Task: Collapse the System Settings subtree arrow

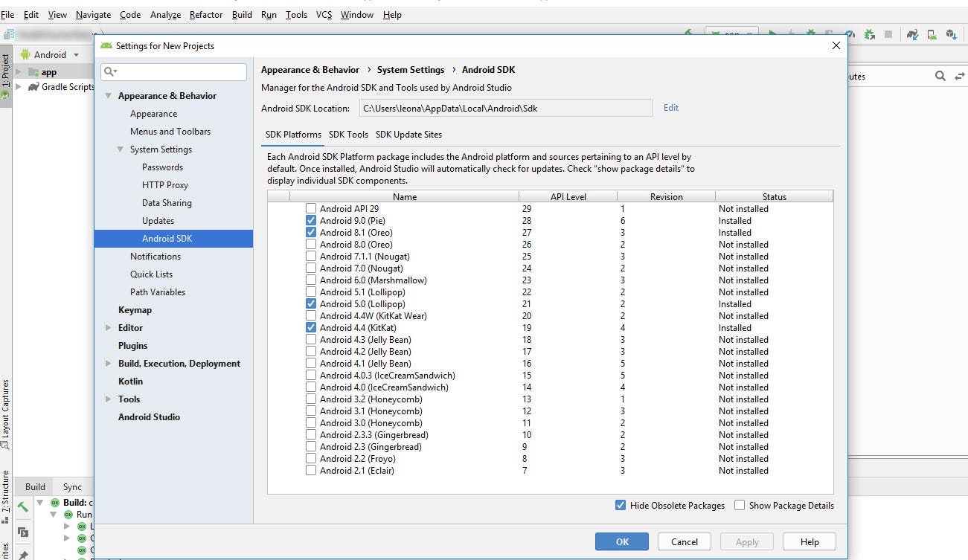Action: (x=121, y=149)
